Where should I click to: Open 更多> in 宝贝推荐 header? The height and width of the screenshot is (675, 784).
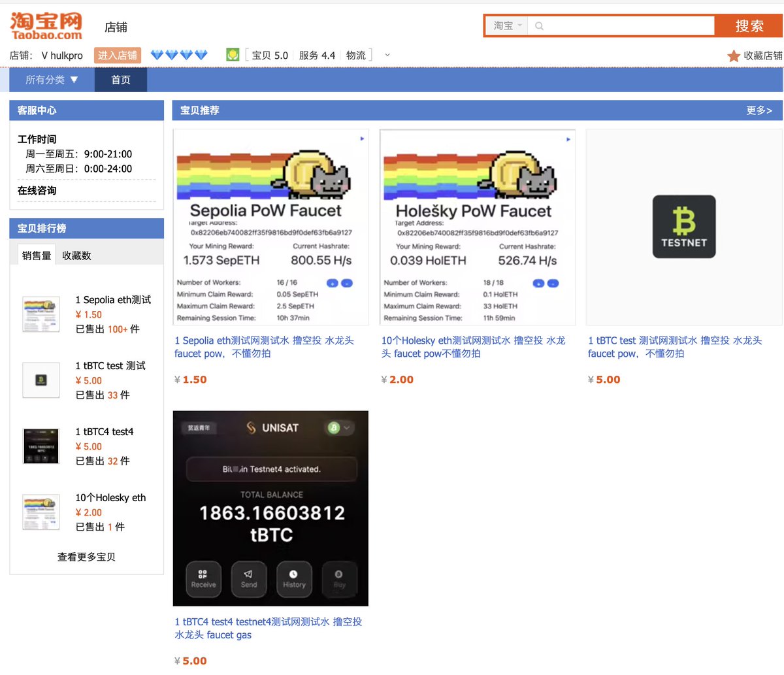pos(759,110)
